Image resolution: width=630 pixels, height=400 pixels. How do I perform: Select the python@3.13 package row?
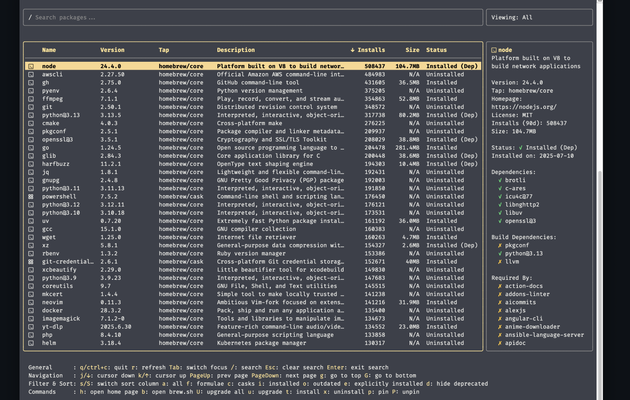pyautogui.click(x=253, y=115)
